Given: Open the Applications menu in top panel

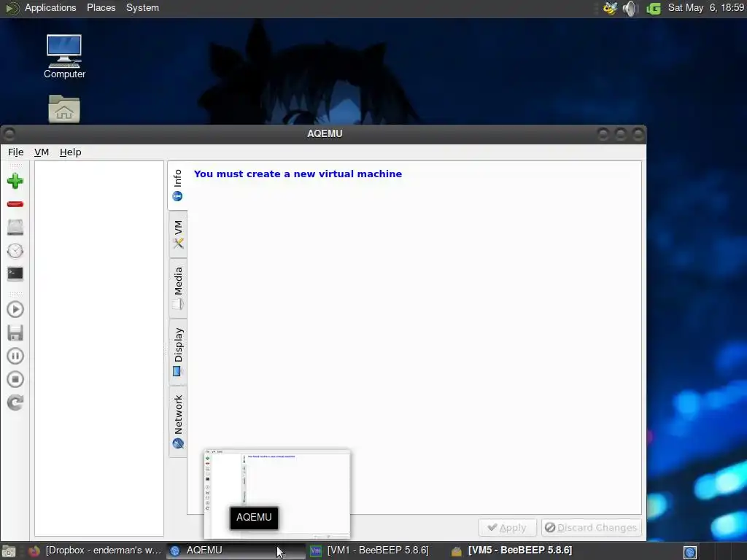Looking at the screenshot, I should (50, 7).
